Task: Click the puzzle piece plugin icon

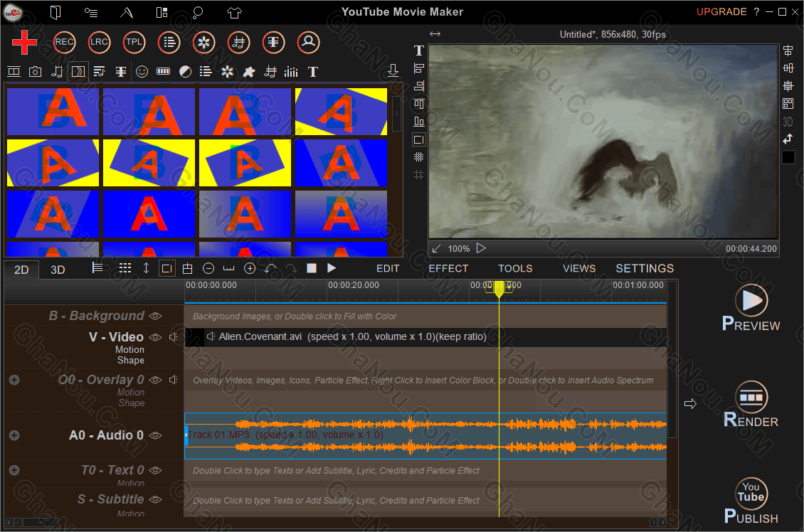Action: (x=249, y=72)
